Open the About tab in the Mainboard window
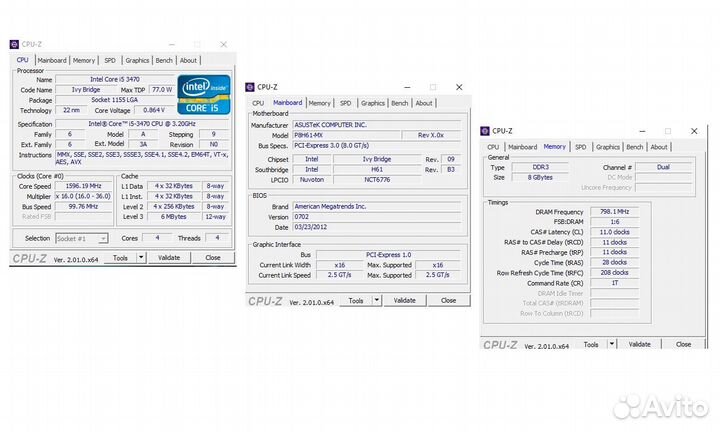The width and height of the screenshot is (720, 432). tap(424, 103)
